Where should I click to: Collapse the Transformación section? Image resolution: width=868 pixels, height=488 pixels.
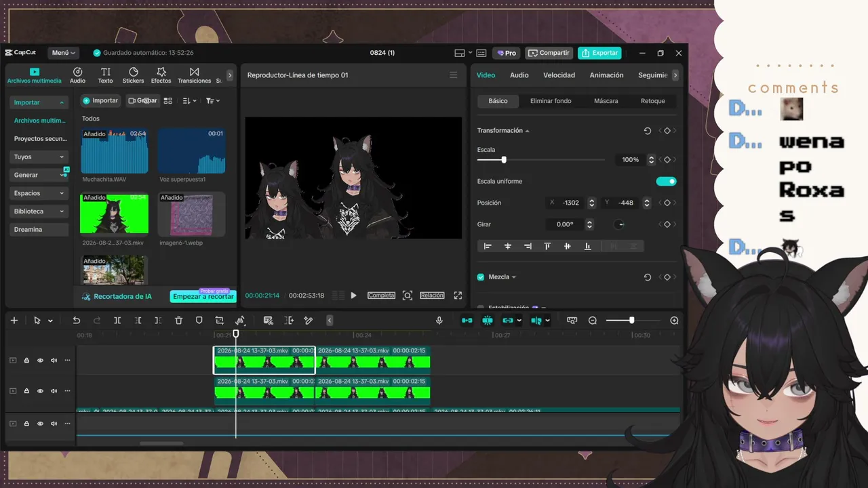(x=527, y=131)
